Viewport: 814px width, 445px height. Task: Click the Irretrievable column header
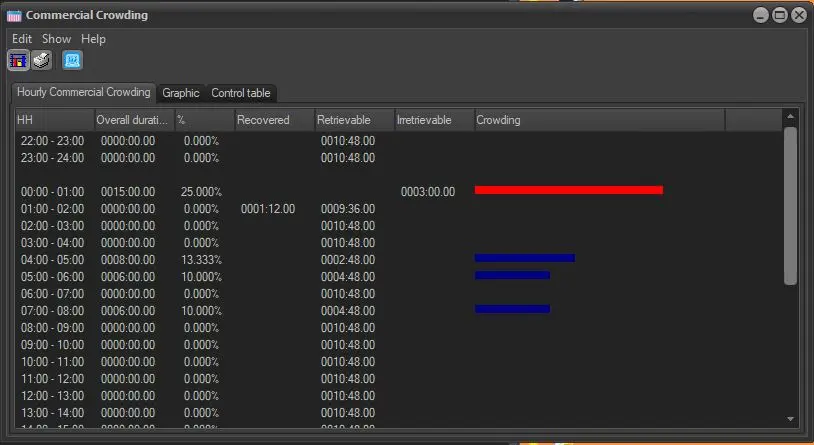coord(433,120)
